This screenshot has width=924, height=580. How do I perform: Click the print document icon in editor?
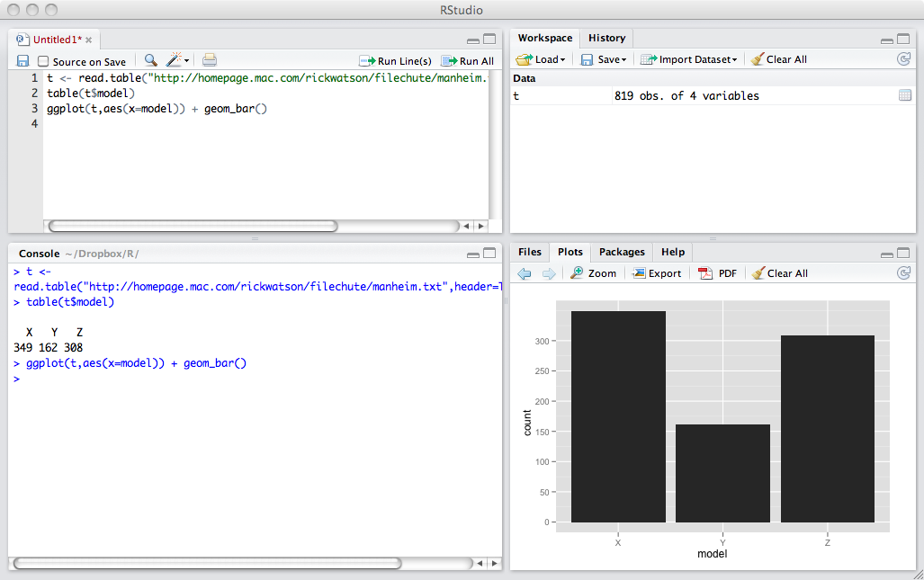[210, 60]
